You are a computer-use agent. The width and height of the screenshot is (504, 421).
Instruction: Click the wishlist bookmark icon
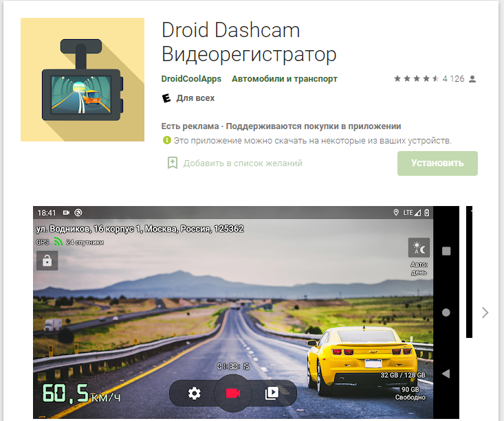tap(173, 163)
